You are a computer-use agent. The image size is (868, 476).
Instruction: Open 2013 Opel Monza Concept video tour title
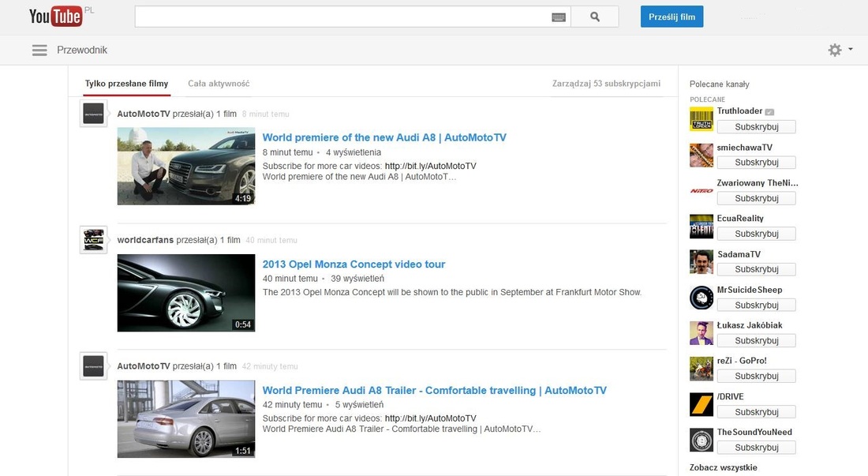click(x=354, y=264)
